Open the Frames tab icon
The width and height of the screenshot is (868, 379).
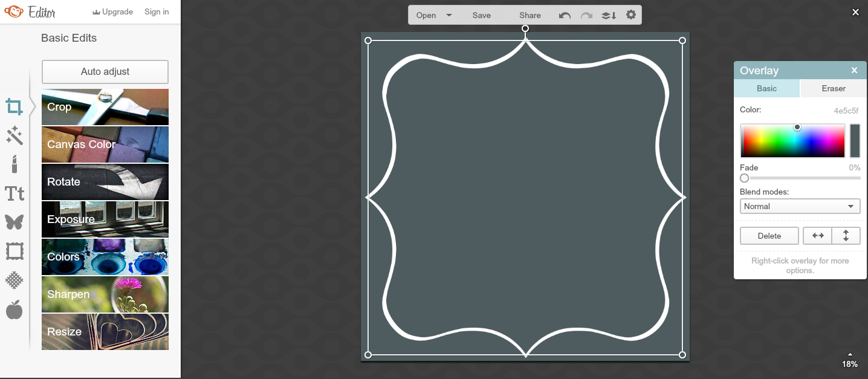click(x=15, y=251)
